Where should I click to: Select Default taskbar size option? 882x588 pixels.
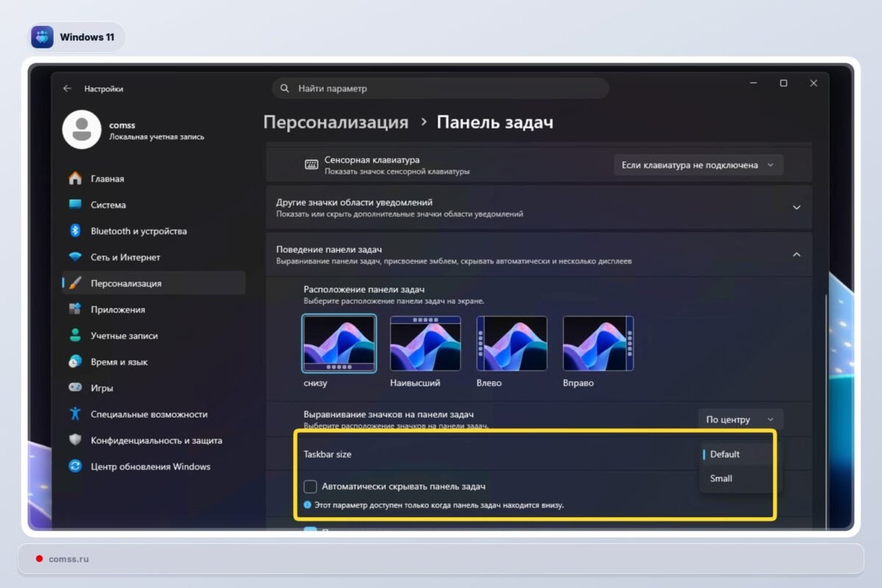coord(737,454)
